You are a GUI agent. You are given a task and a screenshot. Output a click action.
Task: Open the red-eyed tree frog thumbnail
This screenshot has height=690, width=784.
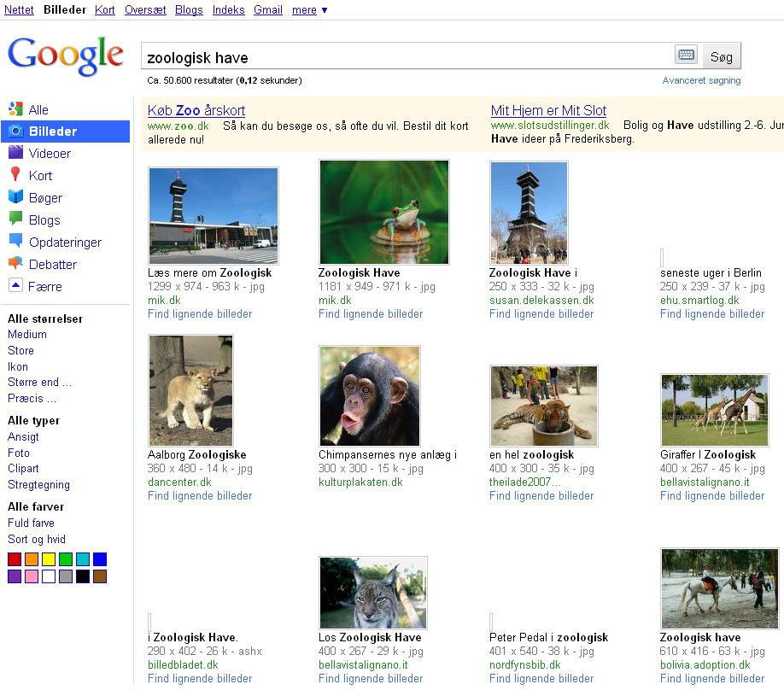384,212
